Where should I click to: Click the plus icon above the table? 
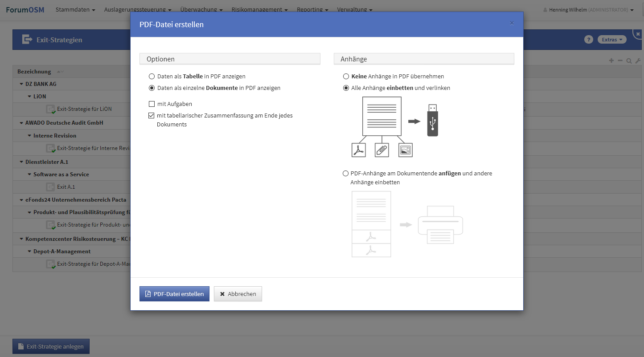[611, 61]
